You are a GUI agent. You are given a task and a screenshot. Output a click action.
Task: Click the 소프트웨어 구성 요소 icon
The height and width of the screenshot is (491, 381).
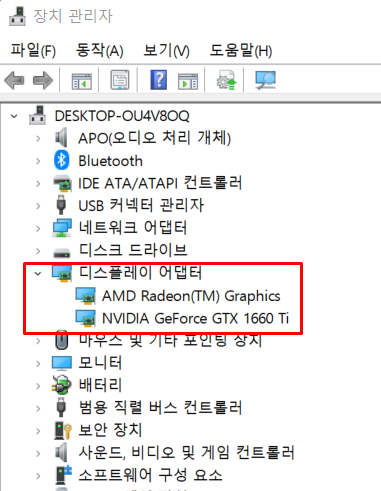[63, 475]
